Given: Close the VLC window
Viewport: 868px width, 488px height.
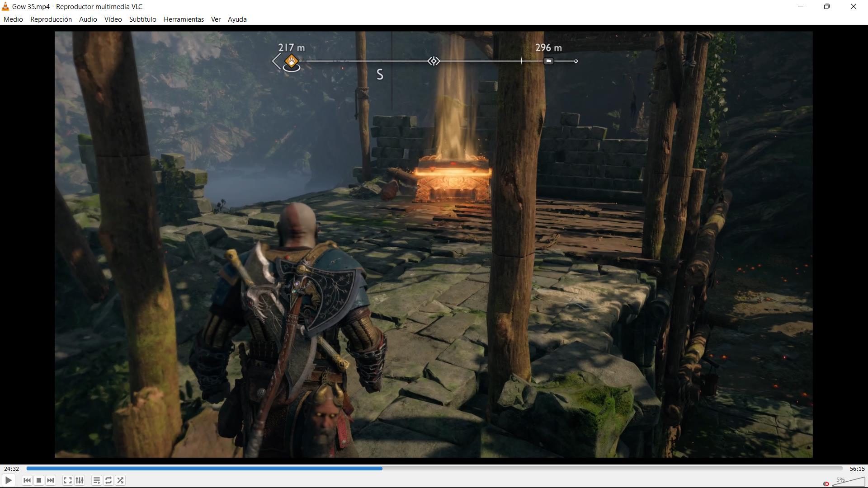Looking at the screenshot, I should click(854, 6).
